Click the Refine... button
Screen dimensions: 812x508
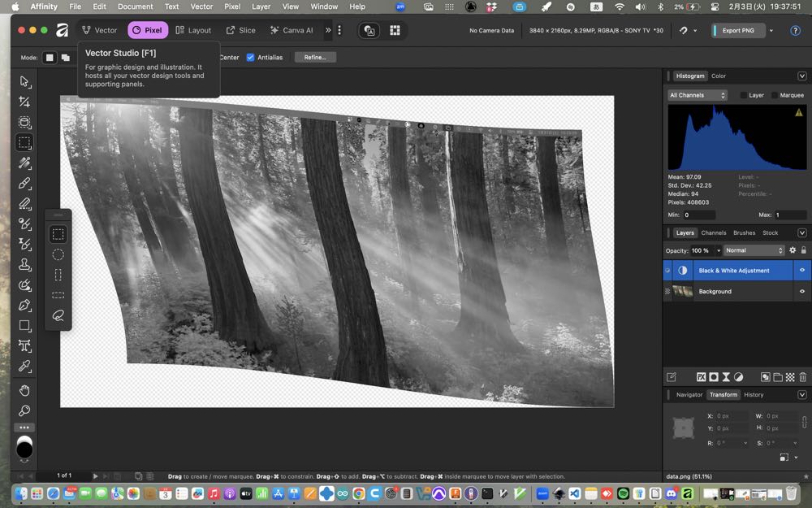[315, 58]
